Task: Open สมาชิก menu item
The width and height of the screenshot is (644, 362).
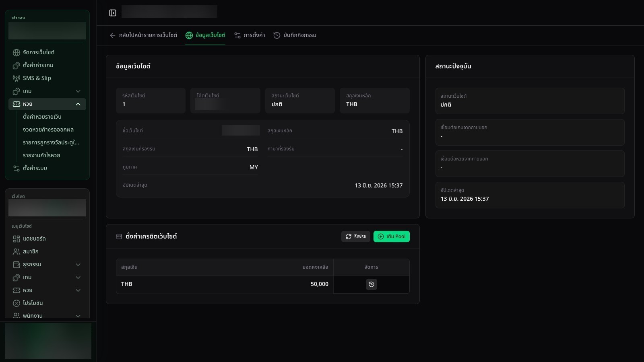Action: click(47, 252)
